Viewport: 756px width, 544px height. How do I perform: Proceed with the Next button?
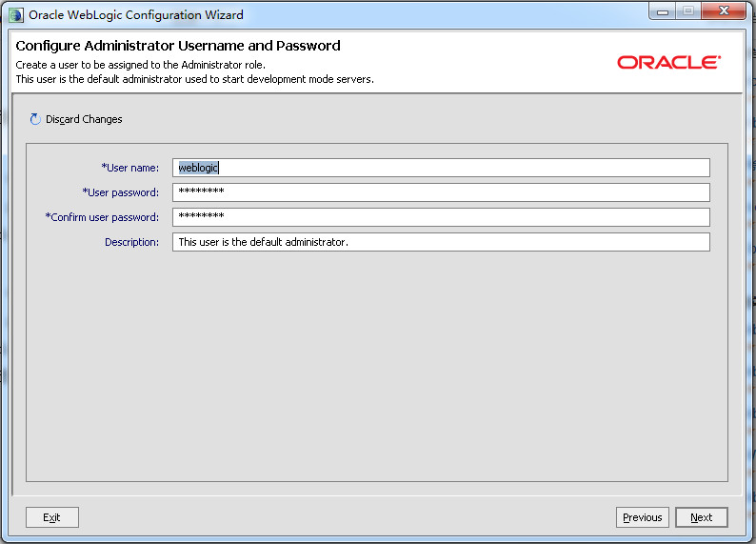pyautogui.click(x=702, y=517)
